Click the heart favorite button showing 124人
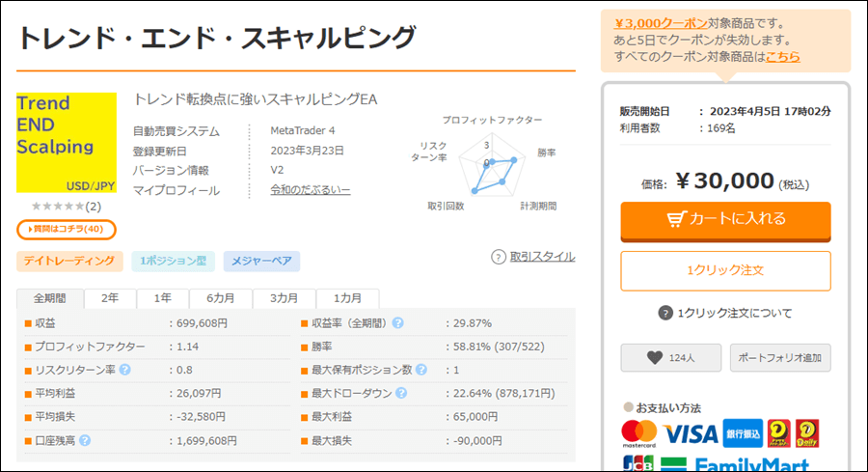 click(671, 358)
